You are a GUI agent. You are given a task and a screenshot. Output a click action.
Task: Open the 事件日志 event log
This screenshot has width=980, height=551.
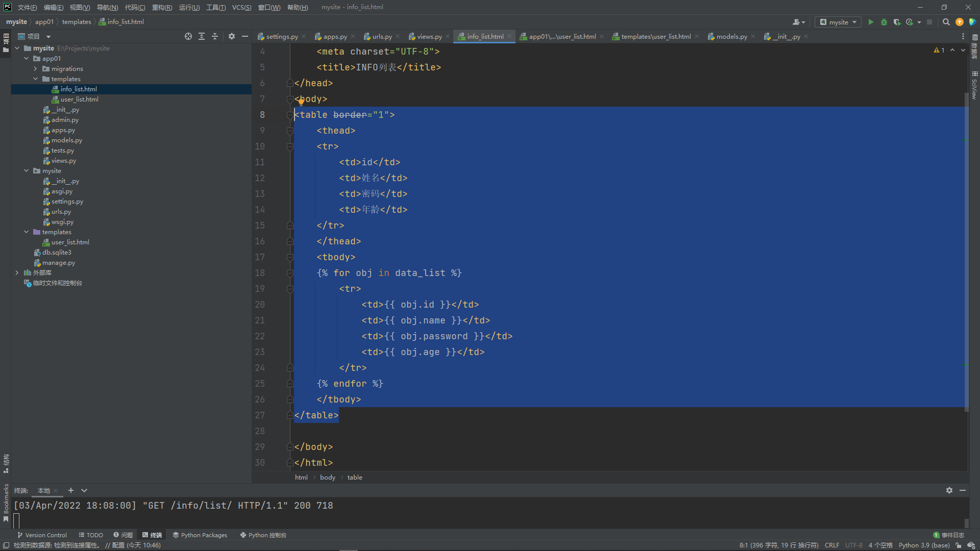[x=949, y=535]
